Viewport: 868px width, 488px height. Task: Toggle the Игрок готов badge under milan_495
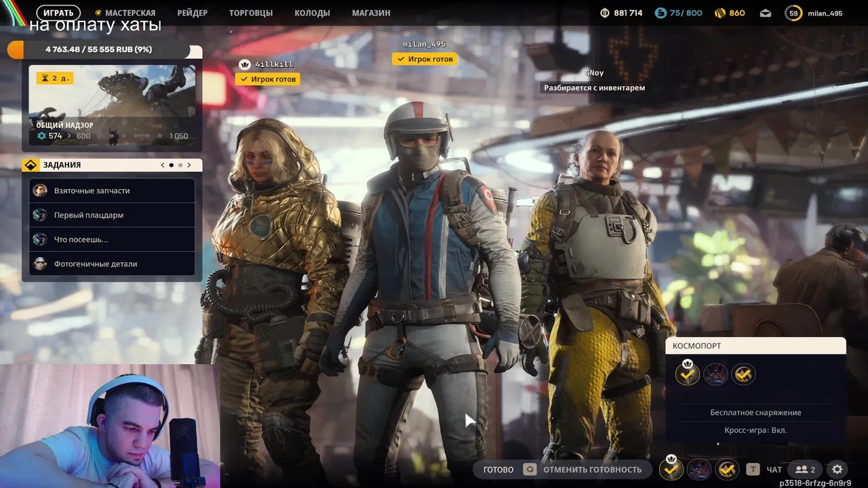click(x=425, y=59)
